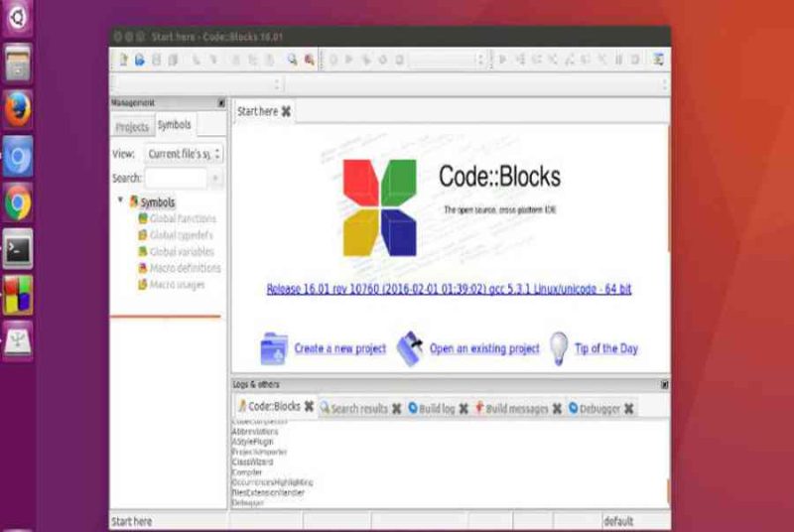Click the Build gear icon

333,60
